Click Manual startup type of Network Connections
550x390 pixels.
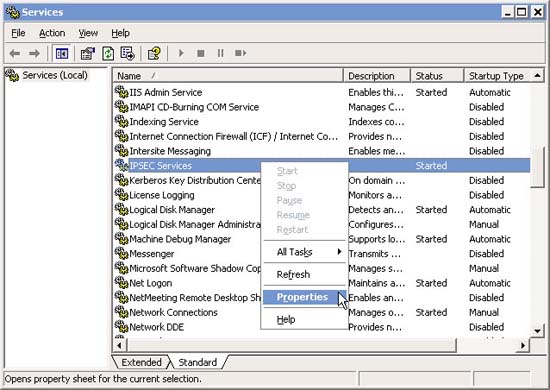(x=484, y=312)
